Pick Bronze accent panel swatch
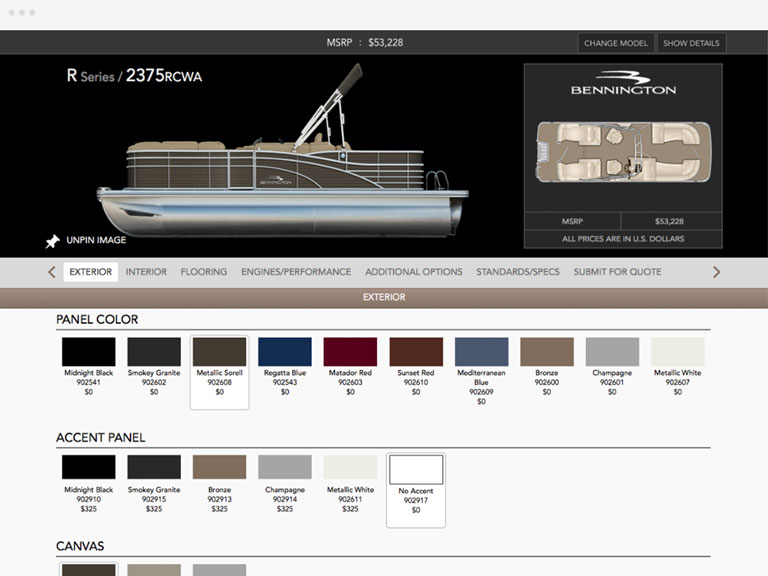Viewport: 768px width, 576px height. pos(219,468)
